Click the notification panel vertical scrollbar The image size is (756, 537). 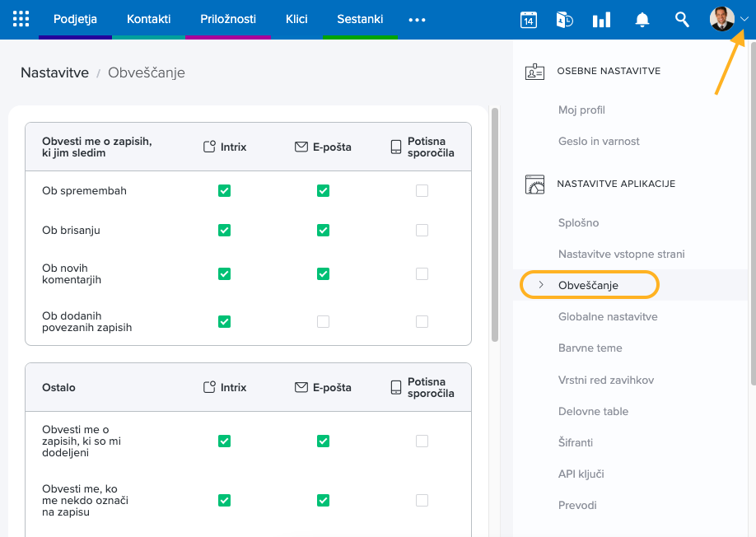coord(494,222)
